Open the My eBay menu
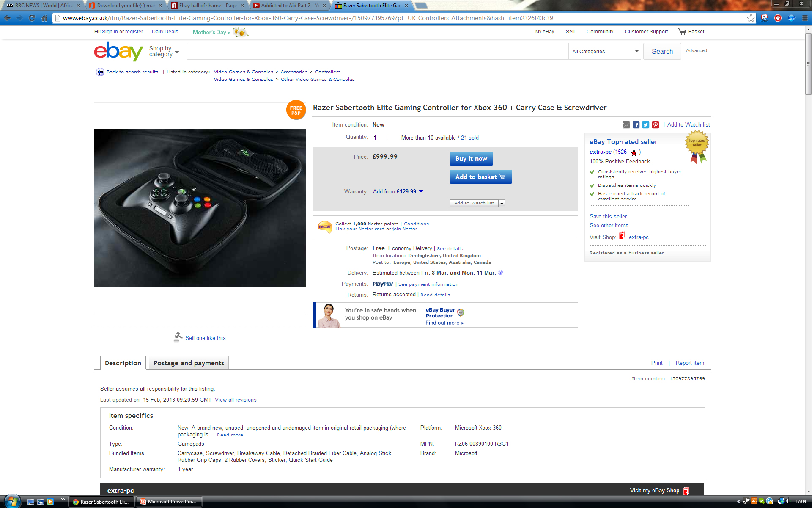 click(545, 32)
